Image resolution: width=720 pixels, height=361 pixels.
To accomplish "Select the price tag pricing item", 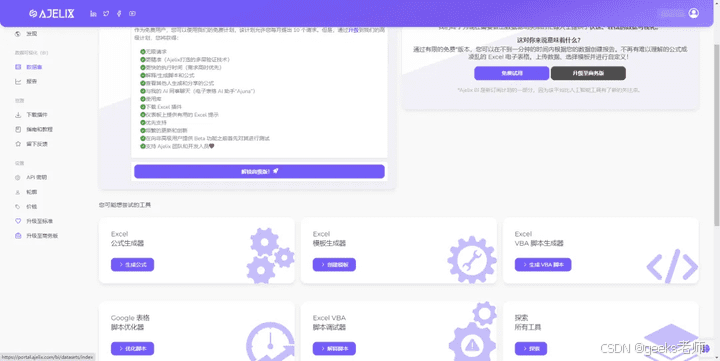I will 26,207.
